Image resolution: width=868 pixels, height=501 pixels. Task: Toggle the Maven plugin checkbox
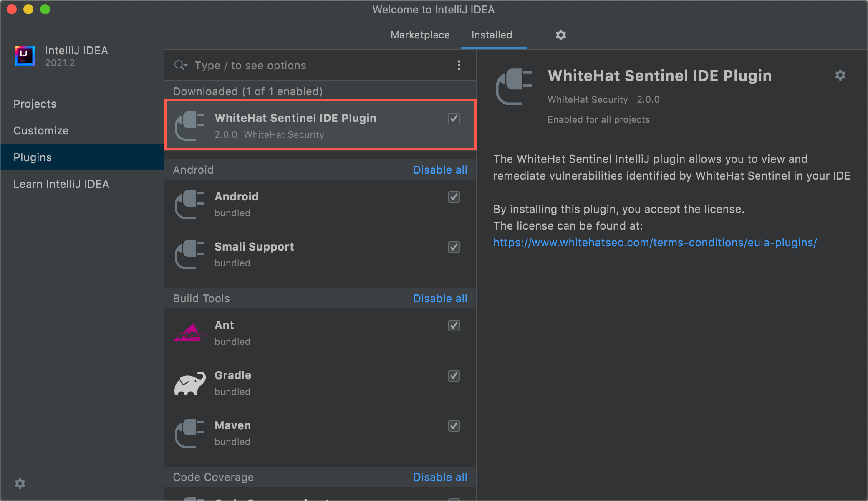tap(454, 426)
